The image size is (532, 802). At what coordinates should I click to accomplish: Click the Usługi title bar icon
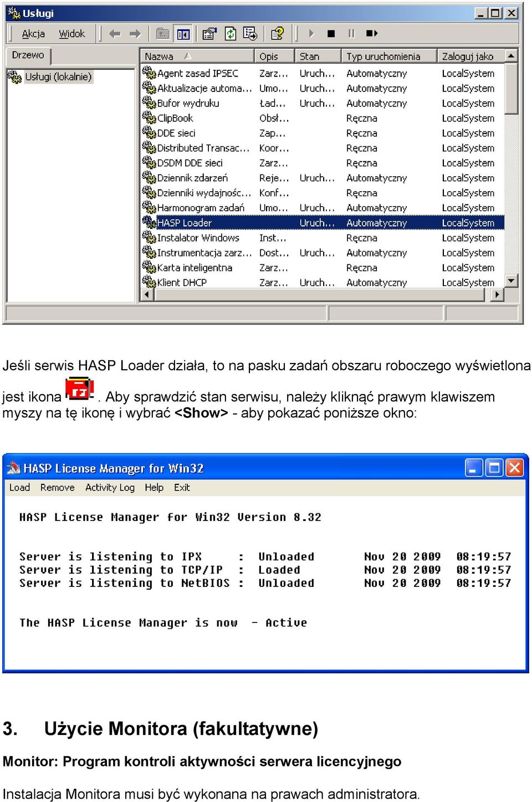[x=14, y=13]
